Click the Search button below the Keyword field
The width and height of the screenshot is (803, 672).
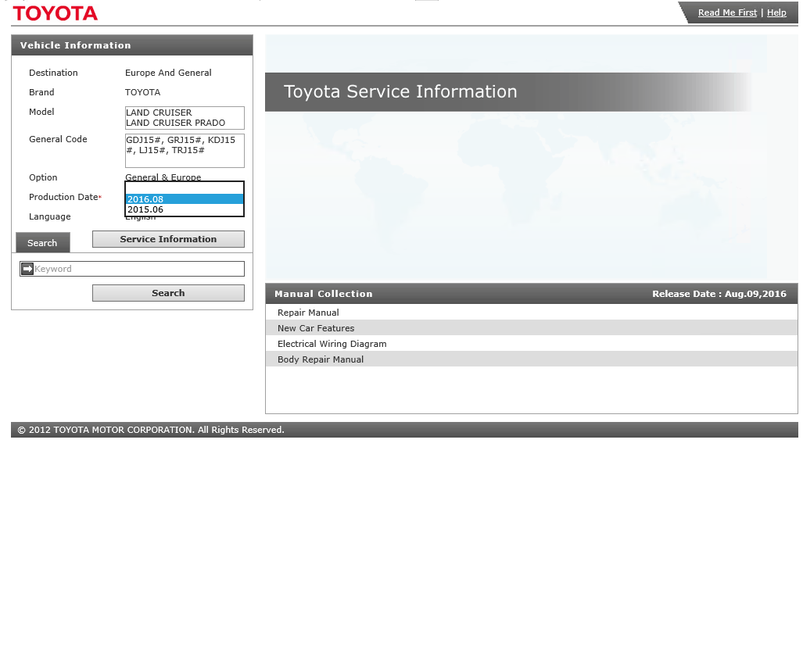pos(168,293)
